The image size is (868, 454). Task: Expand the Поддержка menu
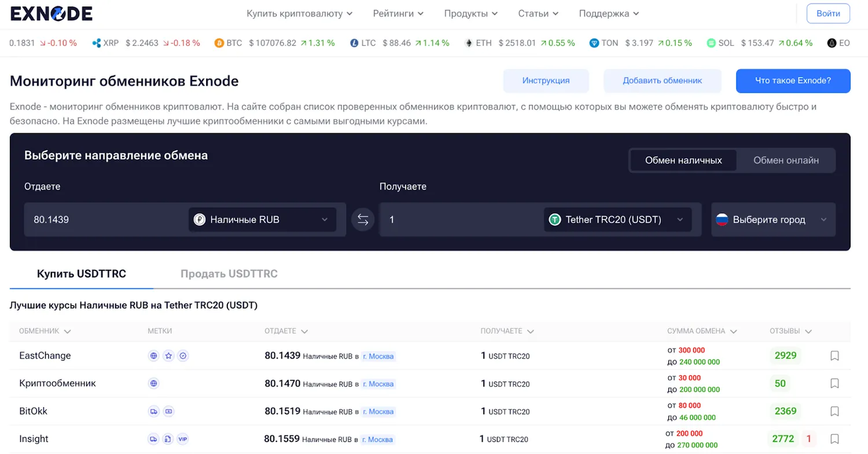click(x=609, y=13)
